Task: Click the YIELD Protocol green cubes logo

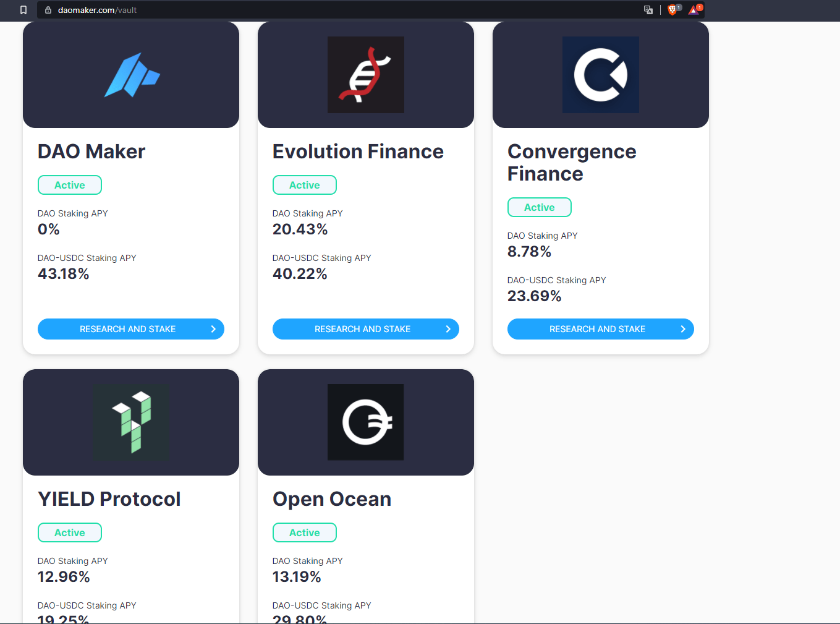Action: (131, 422)
